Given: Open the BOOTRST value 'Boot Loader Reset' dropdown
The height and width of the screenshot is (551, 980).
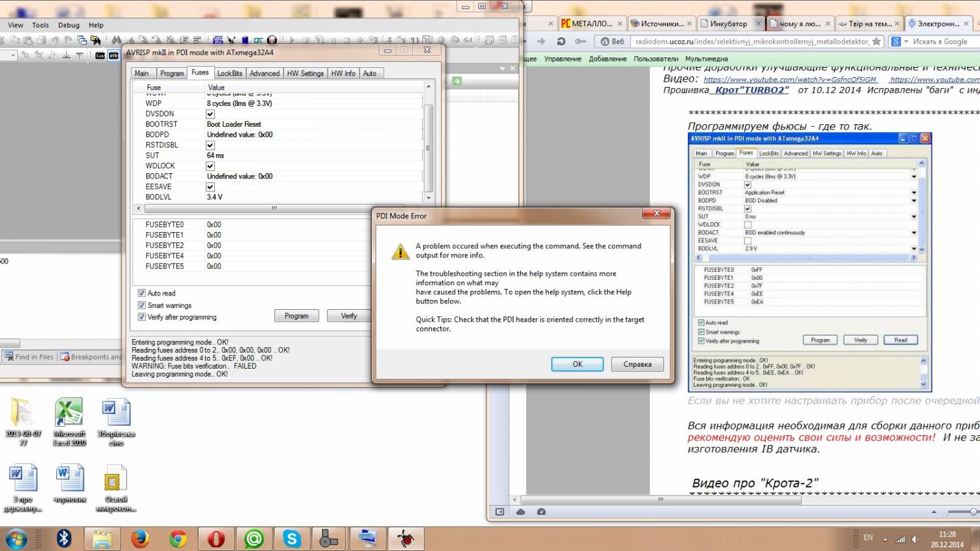Looking at the screenshot, I should [x=314, y=124].
